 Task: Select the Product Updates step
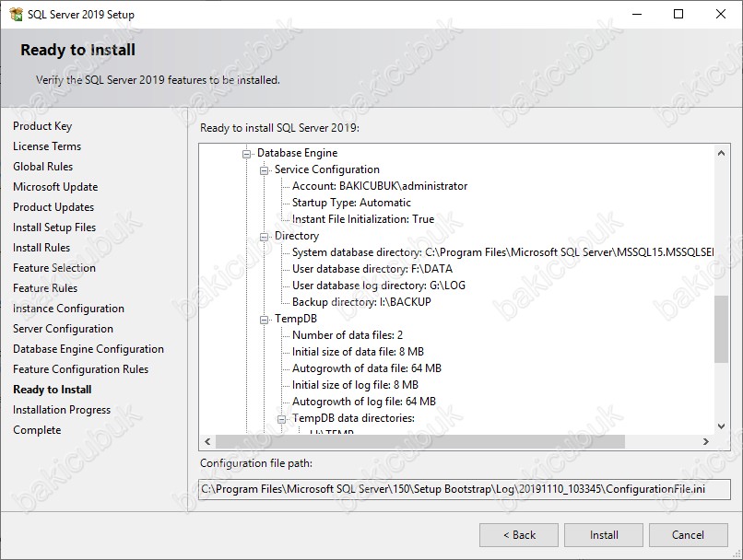coord(53,207)
